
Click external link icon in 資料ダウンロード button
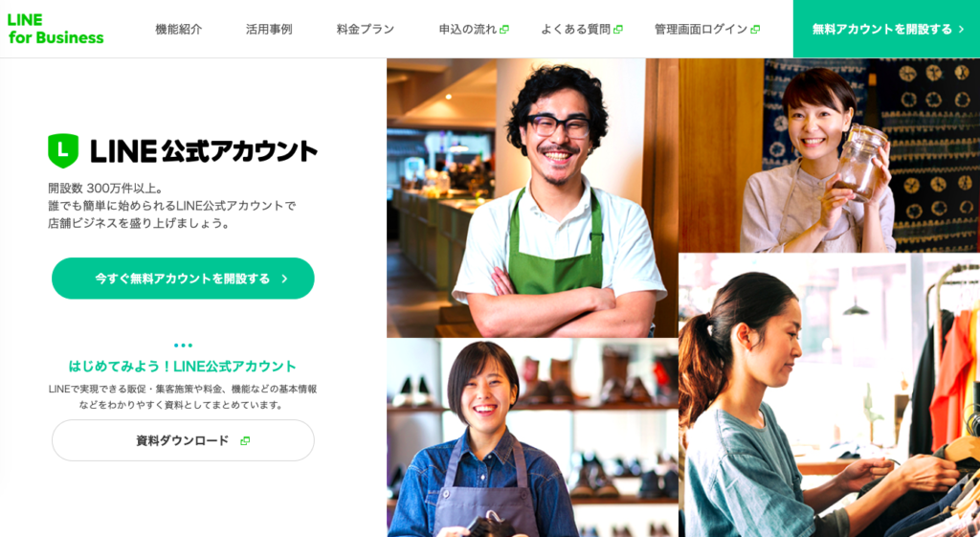(245, 440)
